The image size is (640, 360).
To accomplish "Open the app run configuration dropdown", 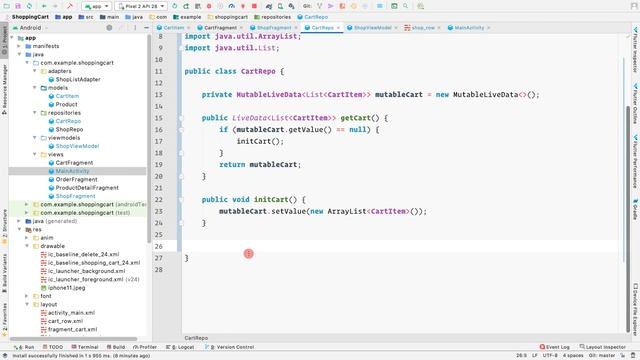I will [x=96, y=6].
